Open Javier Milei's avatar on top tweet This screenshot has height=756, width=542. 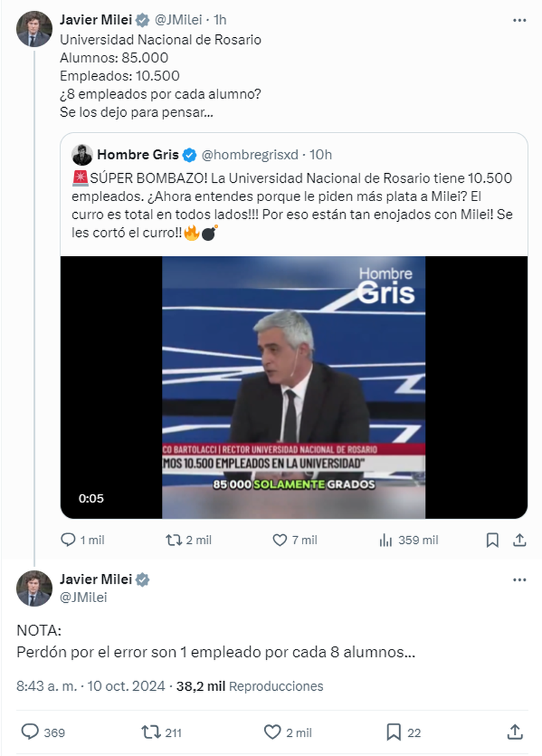click(34, 29)
